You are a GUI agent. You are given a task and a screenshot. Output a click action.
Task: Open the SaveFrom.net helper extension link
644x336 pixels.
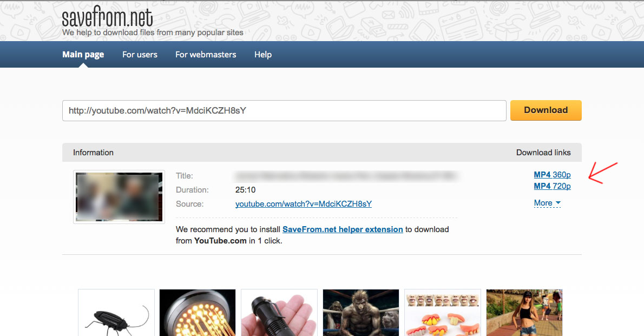(x=343, y=229)
